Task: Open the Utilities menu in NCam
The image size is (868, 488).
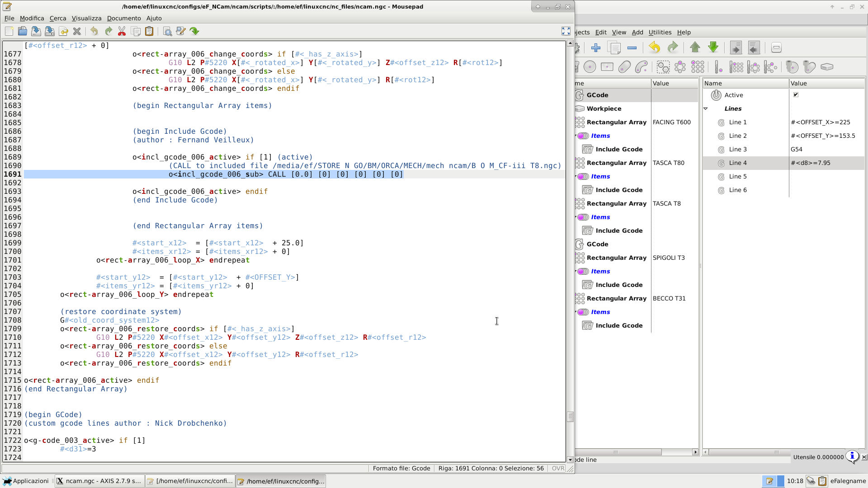Action: [x=660, y=32]
